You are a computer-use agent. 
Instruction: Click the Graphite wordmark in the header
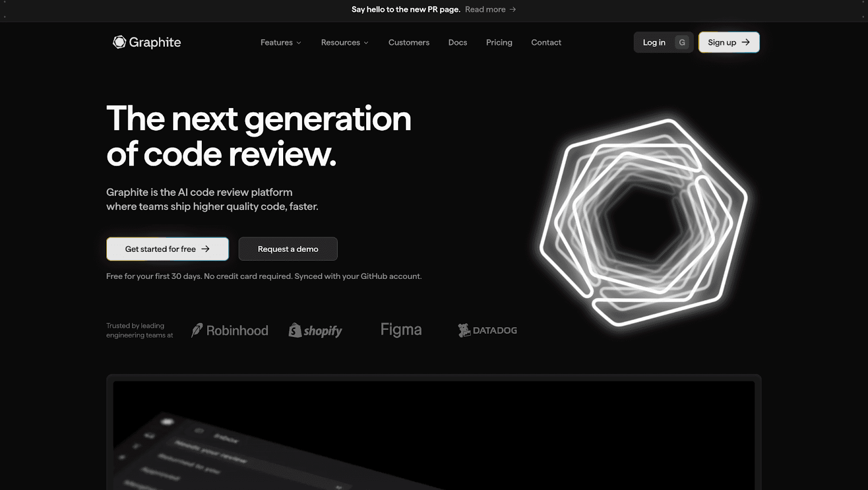click(x=155, y=42)
